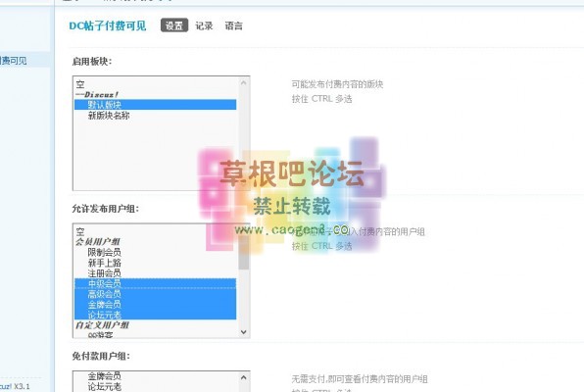Image resolution: width=584 pixels, height=392 pixels.
Task: Select 限制会员 user group
Action: [x=156, y=252]
